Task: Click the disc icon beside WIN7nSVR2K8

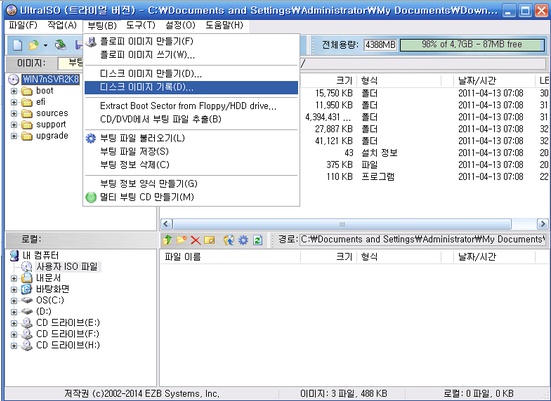Action: (x=14, y=79)
